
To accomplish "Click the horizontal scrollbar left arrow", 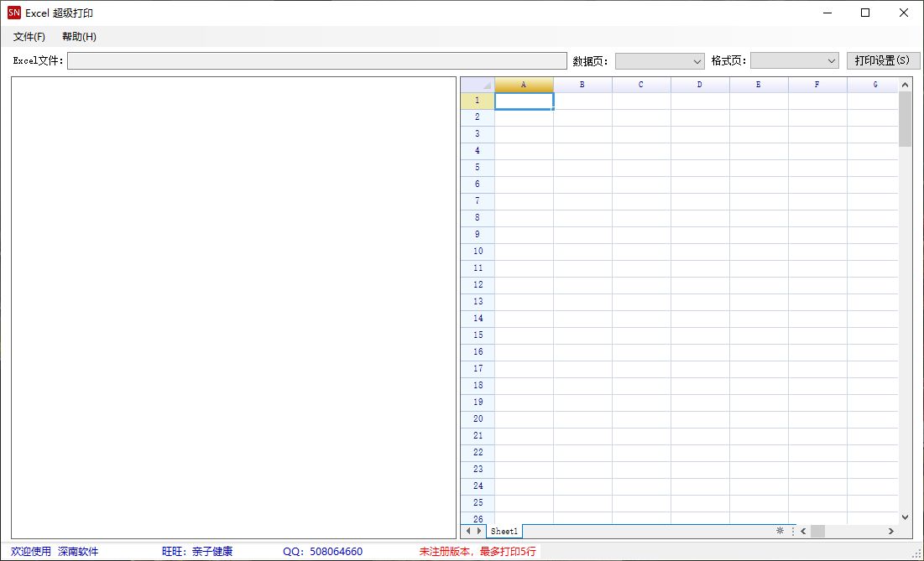I will click(x=803, y=531).
